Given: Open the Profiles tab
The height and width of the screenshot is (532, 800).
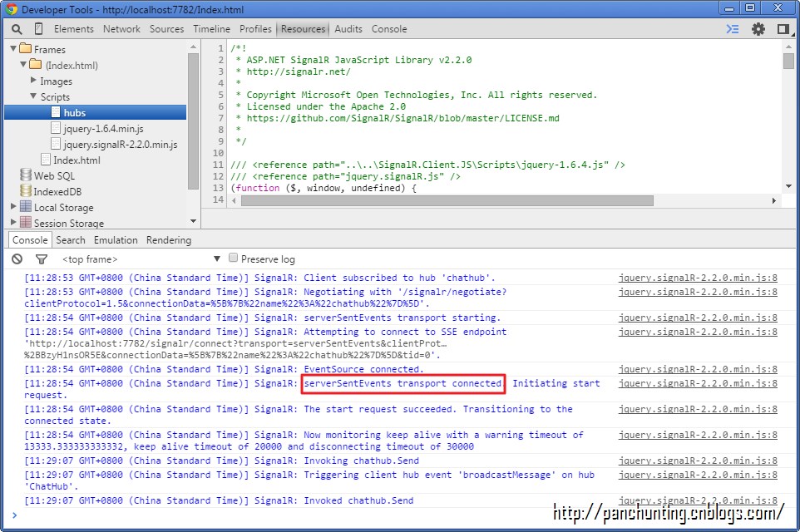Looking at the screenshot, I should pyautogui.click(x=255, y=29).
